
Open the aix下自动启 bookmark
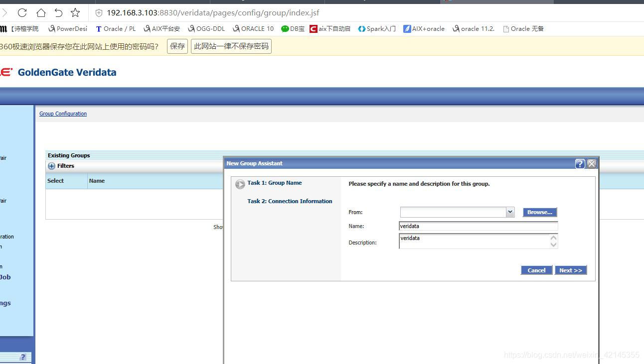[330, 29]
